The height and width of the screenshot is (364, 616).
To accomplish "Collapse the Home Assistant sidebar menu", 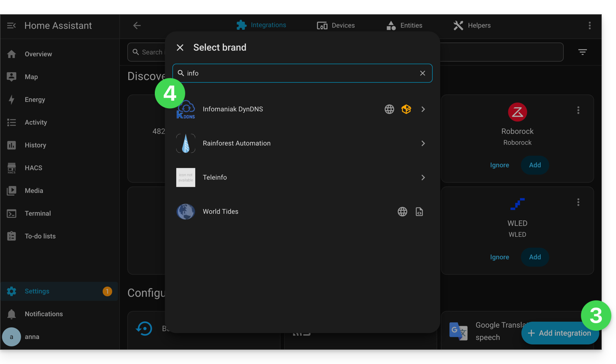I will 11,26.
